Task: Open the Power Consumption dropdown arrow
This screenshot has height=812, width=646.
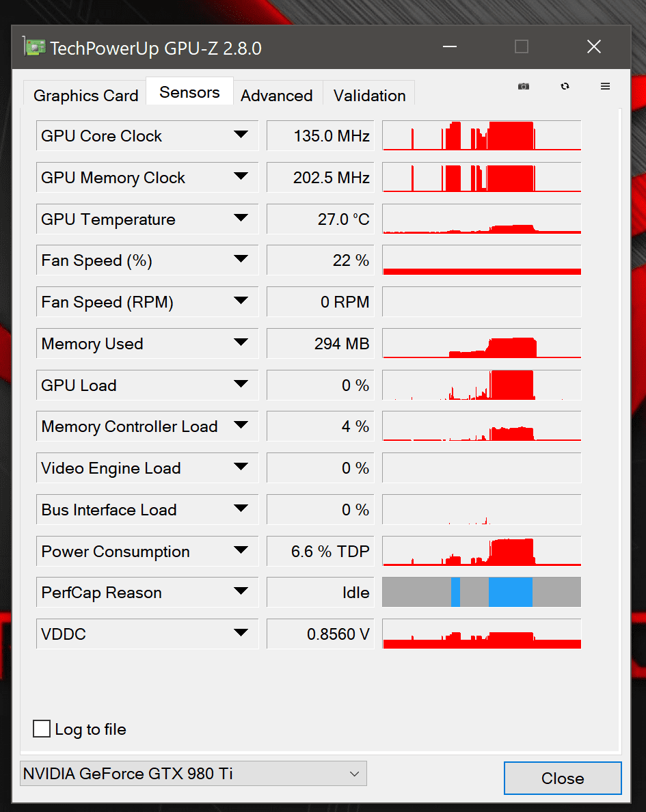Action: (x=241, y=550)
